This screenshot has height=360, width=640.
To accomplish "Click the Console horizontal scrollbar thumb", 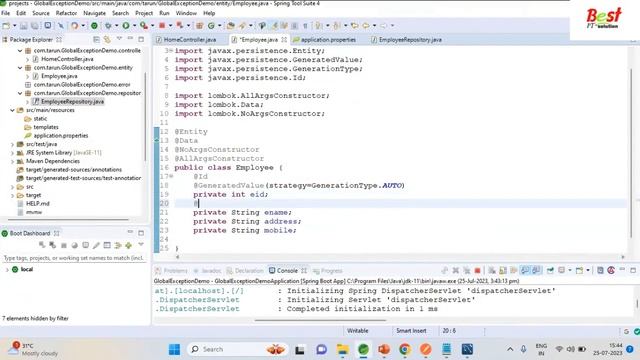I will pos(320,320).
